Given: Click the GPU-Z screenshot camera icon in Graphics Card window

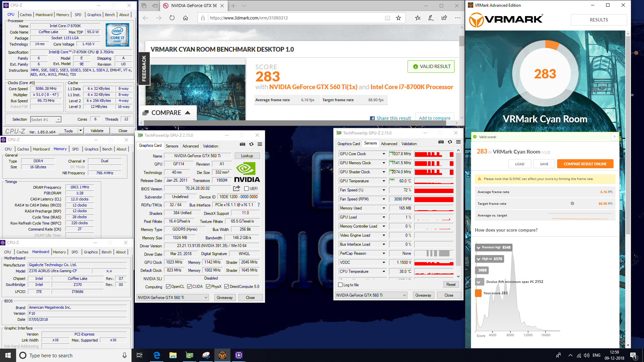Looking at the screenshot, I should 243,144.
